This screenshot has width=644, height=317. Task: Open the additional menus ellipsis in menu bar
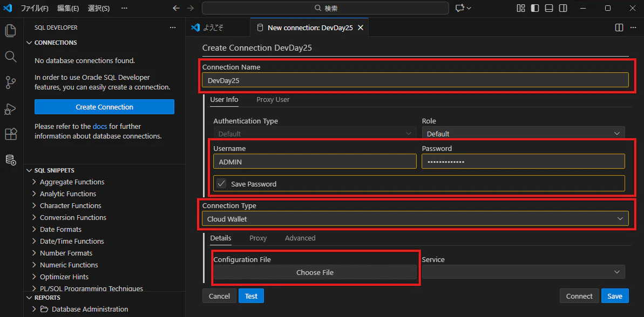(125, 8)
